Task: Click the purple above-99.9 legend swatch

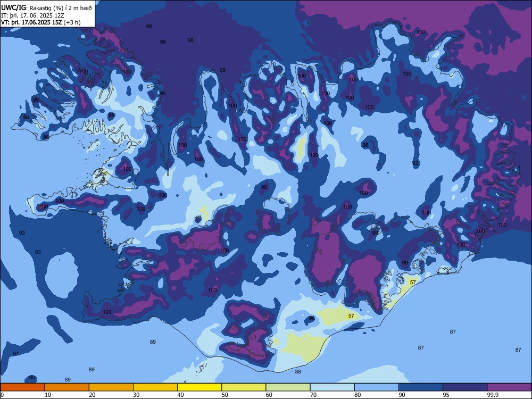Action: coord(509,387)
